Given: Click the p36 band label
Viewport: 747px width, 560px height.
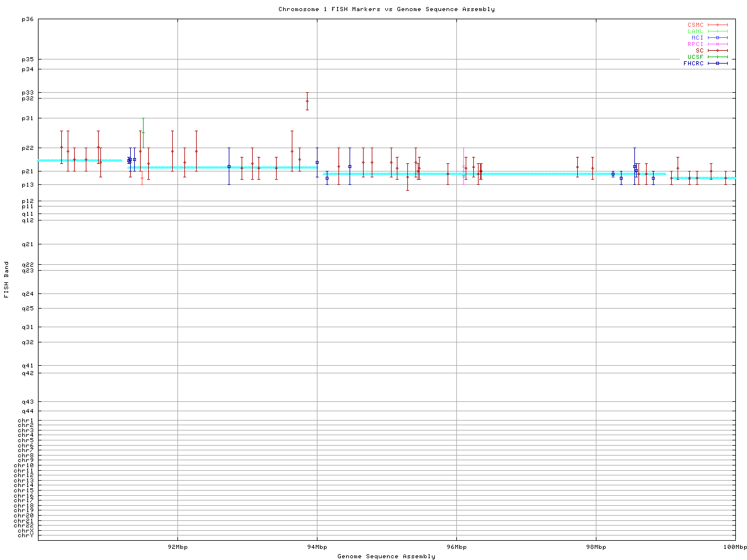Looking at the screenshot, I should [27, 19].
